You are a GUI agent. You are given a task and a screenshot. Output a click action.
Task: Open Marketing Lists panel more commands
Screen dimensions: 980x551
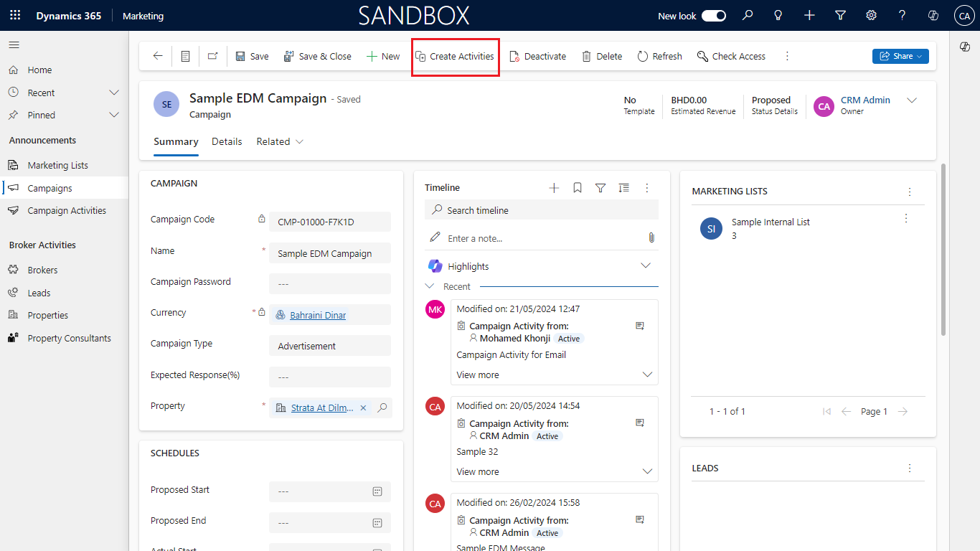(910, 192)
